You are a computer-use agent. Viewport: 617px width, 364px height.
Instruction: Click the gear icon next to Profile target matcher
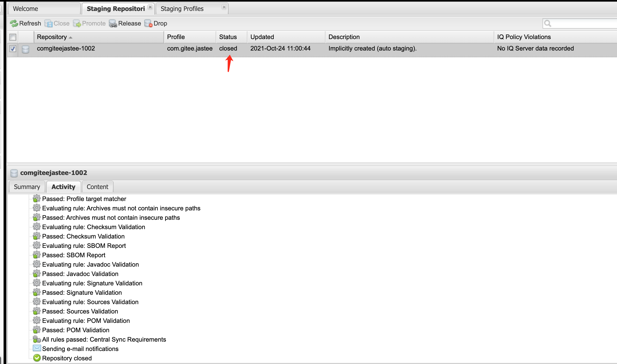tap(36, 199)
